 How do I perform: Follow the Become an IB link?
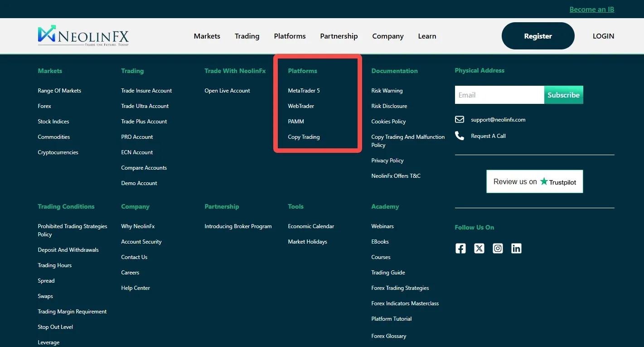point(592,9)
